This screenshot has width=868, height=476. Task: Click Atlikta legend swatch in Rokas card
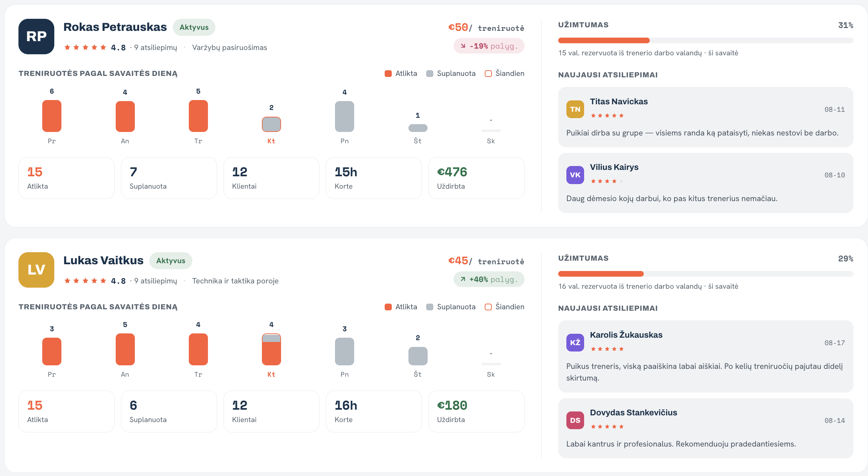[x=388, y=73]
